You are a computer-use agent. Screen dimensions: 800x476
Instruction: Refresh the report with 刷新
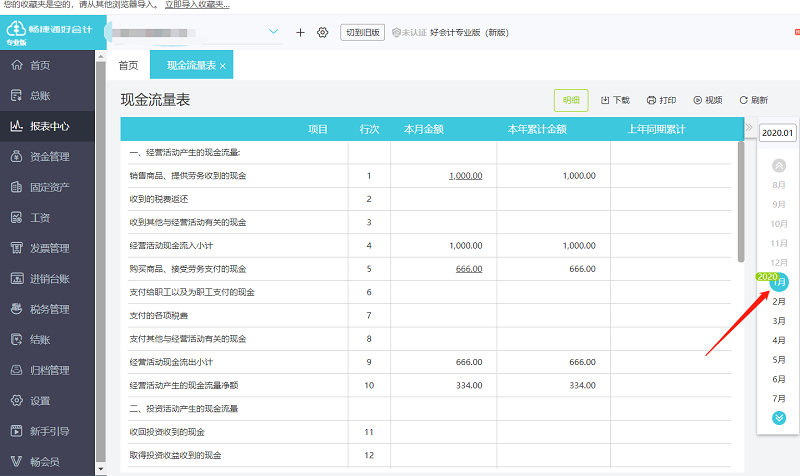753,100
